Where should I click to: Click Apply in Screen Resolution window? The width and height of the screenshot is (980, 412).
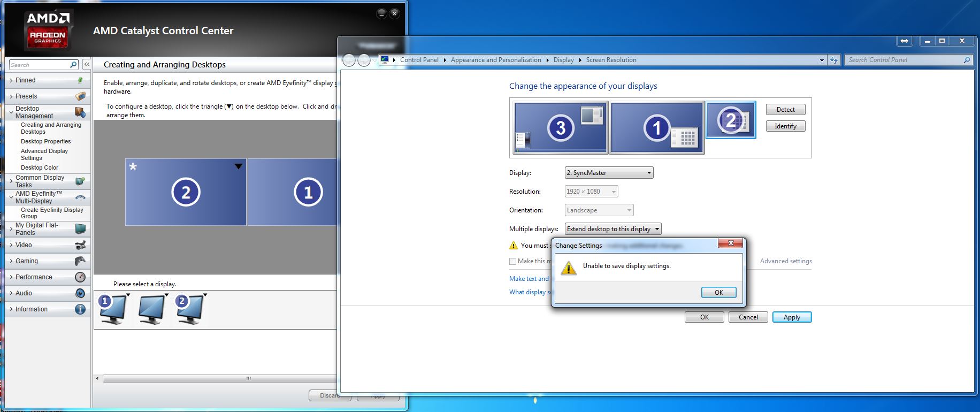point(792,317)
